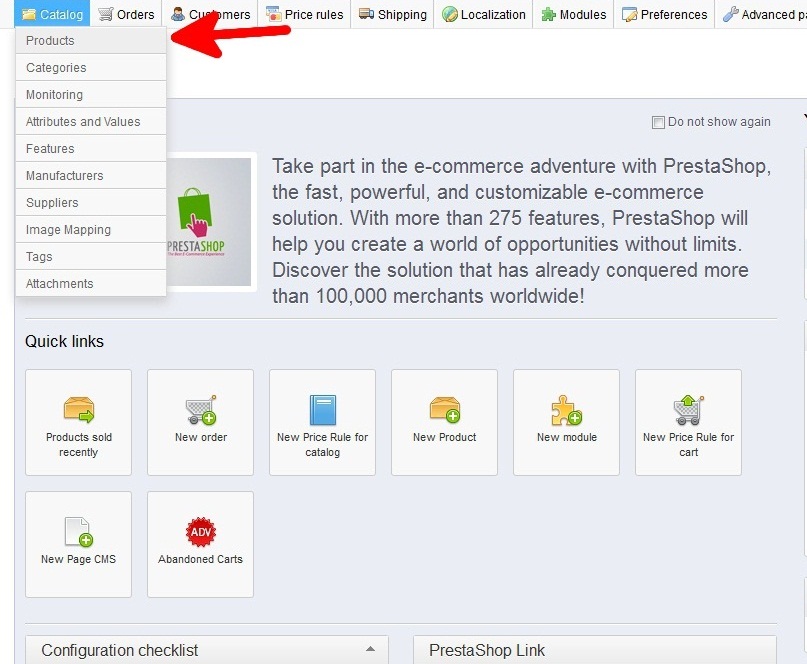Screen dimensions: 807x664
Task: Select Categories in the Catalog dropdown
Action: 91,67
